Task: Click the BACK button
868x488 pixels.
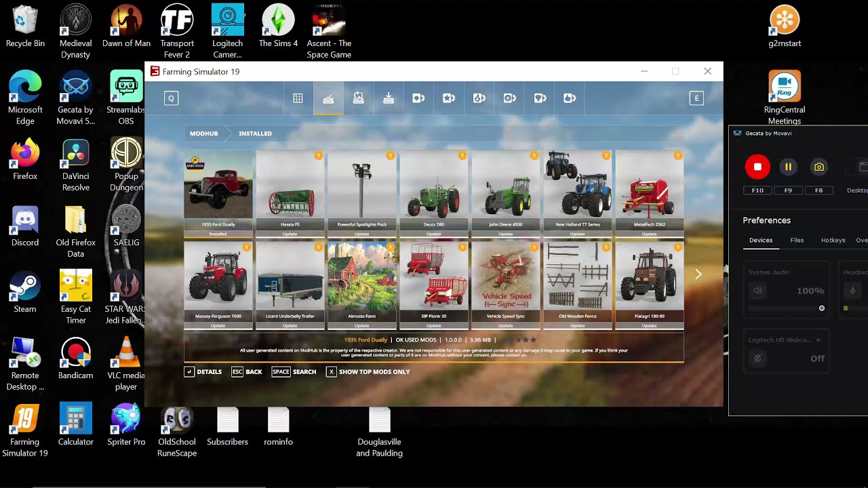Action: 247,371
